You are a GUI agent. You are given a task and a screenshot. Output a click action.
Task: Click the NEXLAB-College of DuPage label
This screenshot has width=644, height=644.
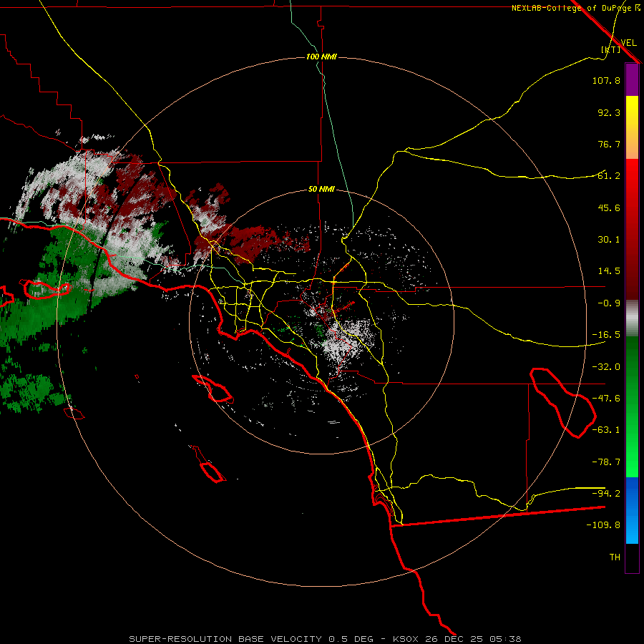tap(575, 8)
